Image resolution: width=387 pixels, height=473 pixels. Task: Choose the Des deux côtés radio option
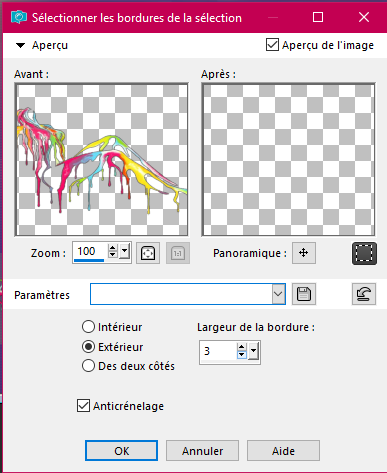point(88,366)
